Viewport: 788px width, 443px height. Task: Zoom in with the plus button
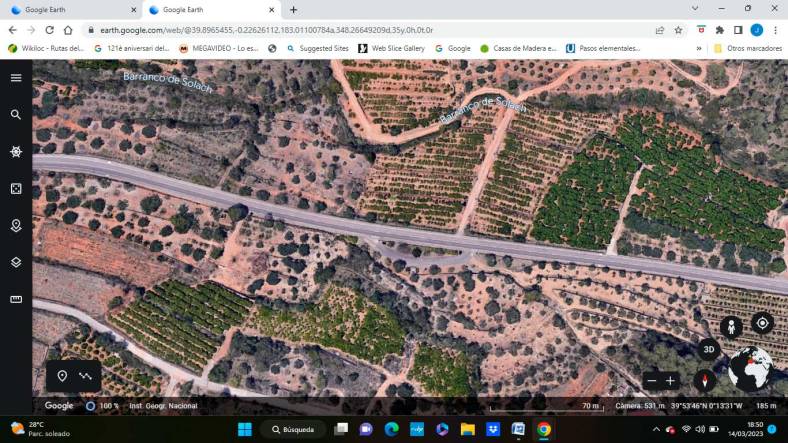pyautogui.click(x=671, y=381)
